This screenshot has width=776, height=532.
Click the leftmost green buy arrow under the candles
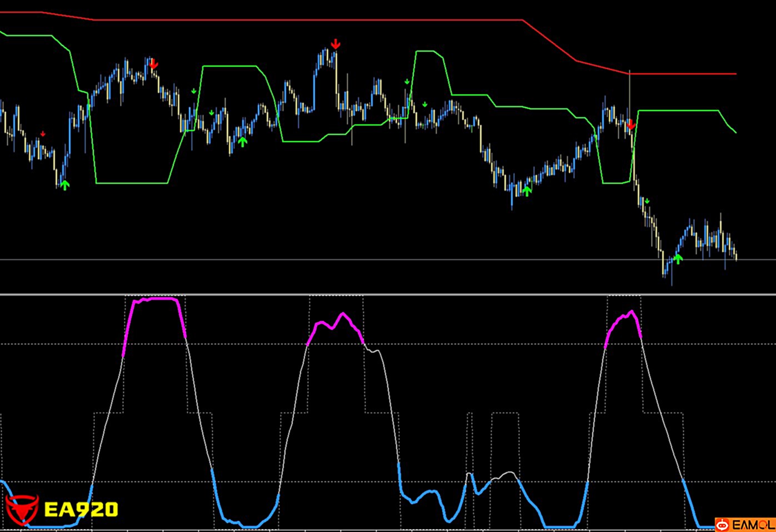point(64,185)
